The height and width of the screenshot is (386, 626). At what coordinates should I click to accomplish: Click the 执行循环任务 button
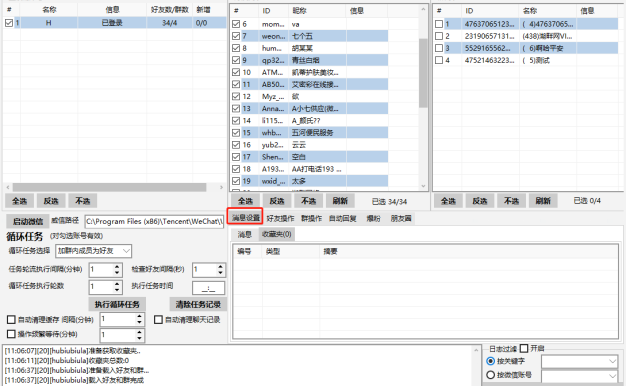[117, 305]
